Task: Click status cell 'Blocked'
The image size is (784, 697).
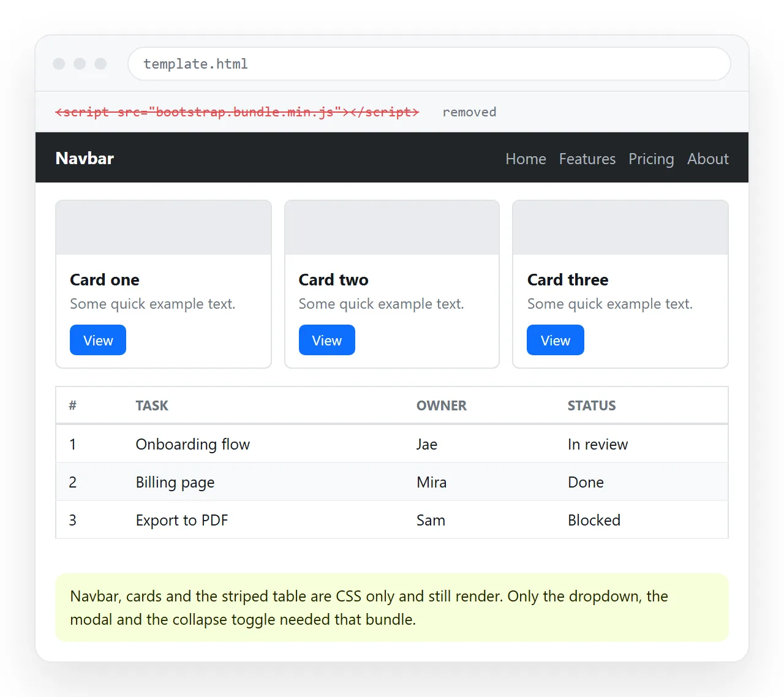Action: (594, 520)
